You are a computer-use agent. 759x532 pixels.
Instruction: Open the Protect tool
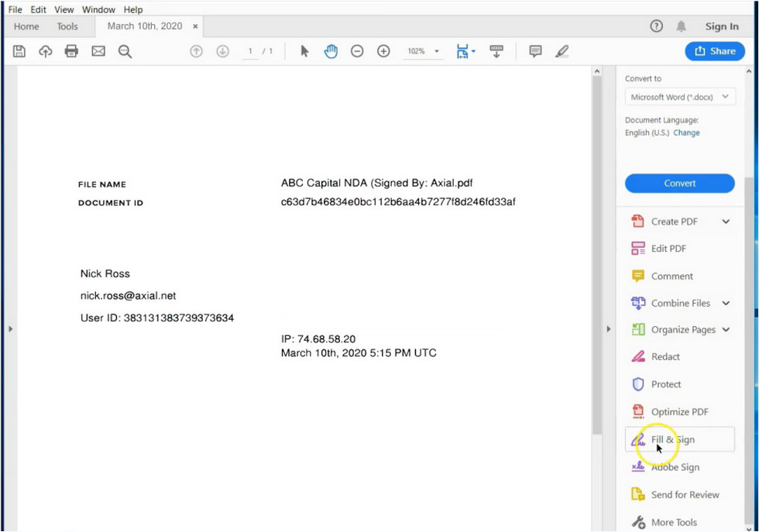click(x=666, y=384)
